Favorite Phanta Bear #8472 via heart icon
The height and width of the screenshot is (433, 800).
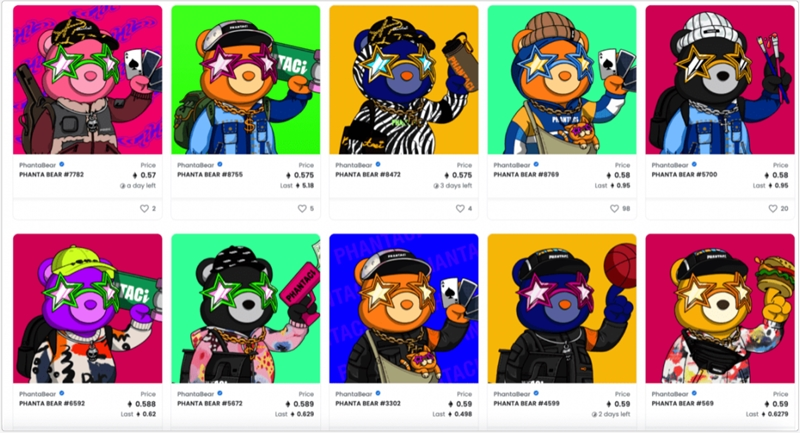pos(460,209)
